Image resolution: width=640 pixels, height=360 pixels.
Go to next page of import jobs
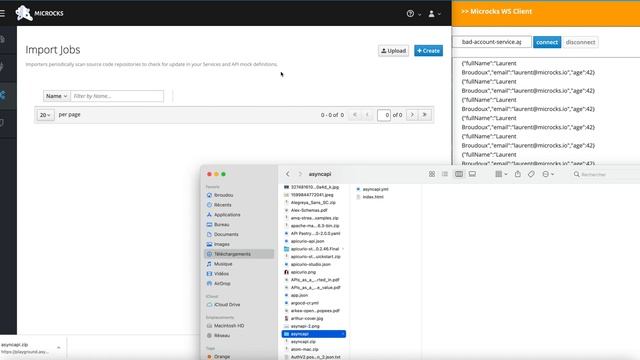[412, 115]
